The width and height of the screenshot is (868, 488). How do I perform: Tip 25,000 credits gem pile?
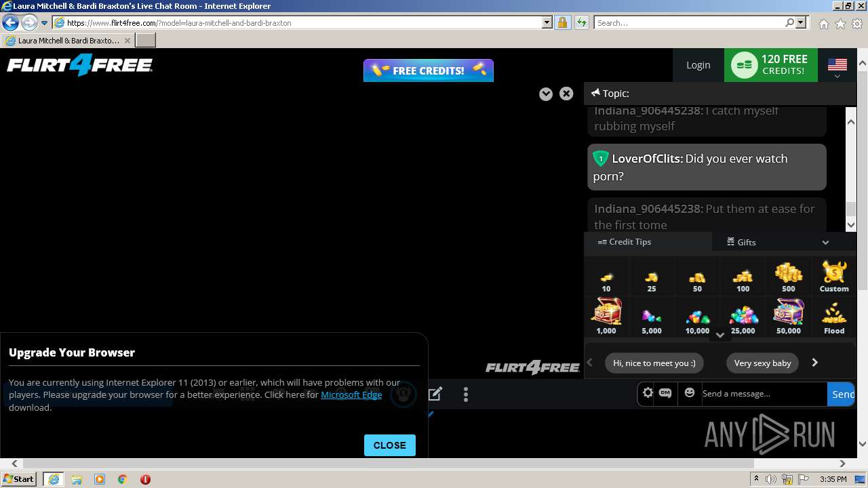point(743,315)
